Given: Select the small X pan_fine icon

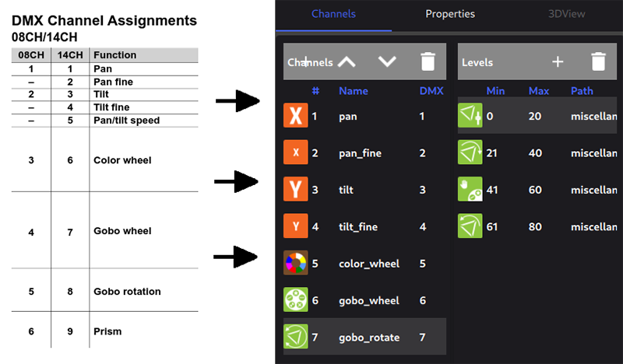Looking at the screenshot, I should (296, 152).
